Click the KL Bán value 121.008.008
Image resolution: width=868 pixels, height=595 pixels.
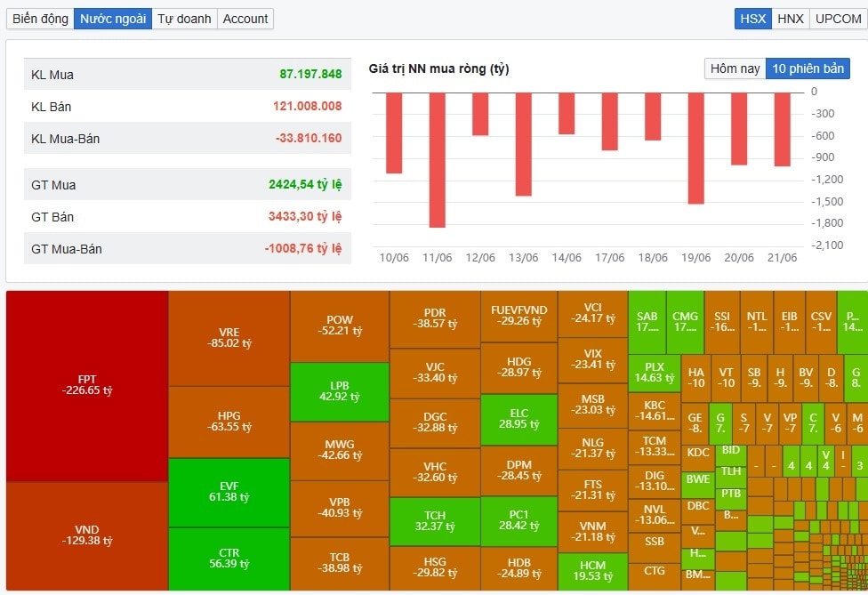click(307, 106)
